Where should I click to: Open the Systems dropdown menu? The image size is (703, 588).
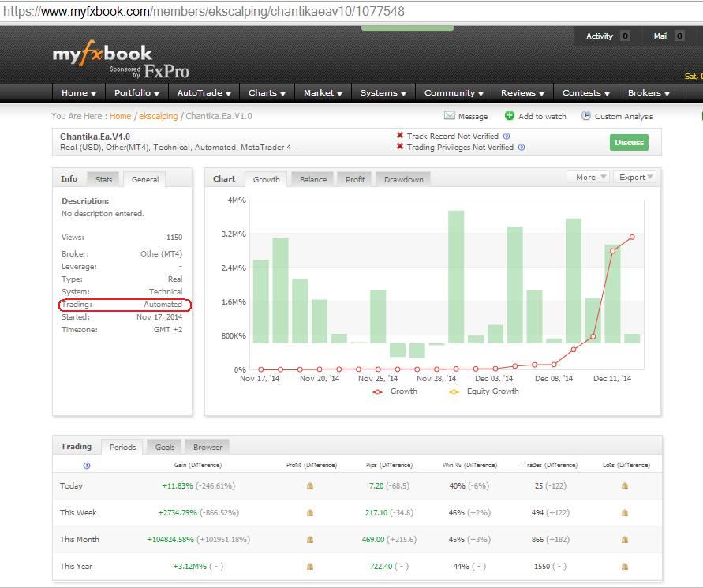click(383, 93)
